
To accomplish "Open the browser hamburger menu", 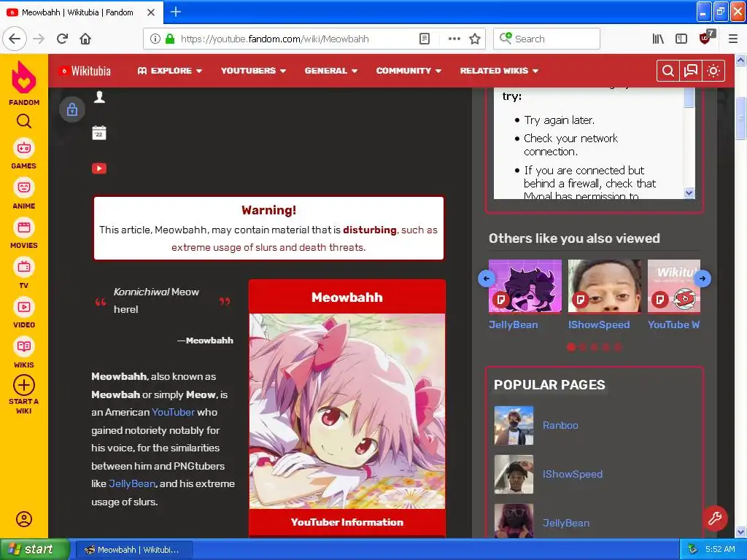I will pos(732,39).
